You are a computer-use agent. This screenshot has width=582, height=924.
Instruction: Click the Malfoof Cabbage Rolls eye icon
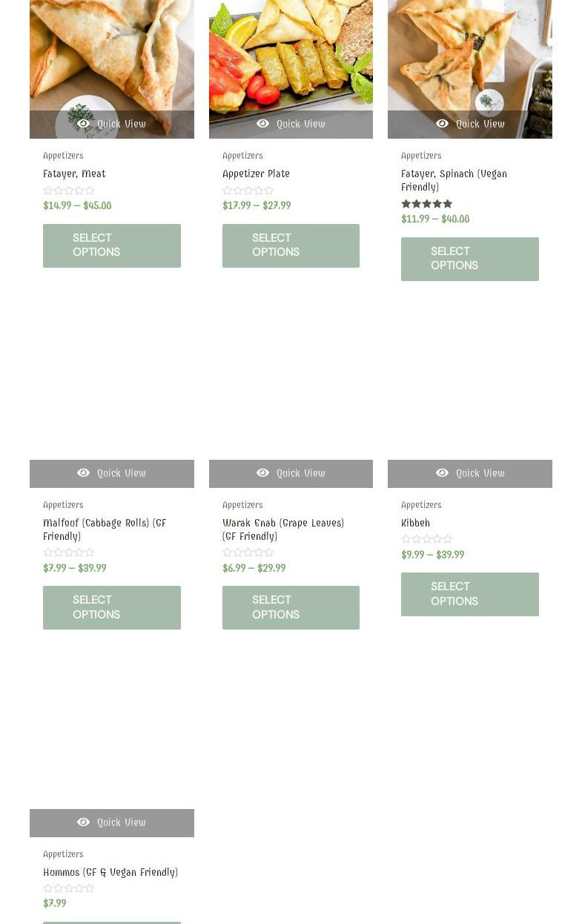click(x=84, y=473)
